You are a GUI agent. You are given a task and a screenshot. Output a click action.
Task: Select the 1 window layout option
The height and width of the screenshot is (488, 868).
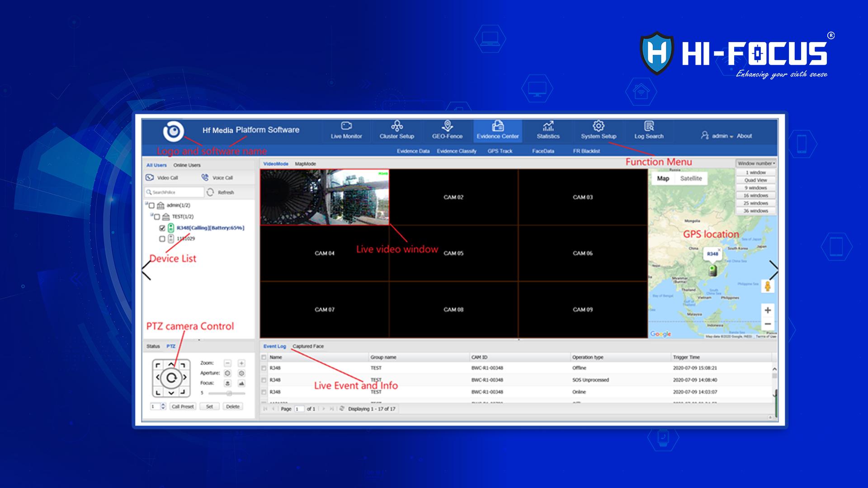[x=756, y=173]
